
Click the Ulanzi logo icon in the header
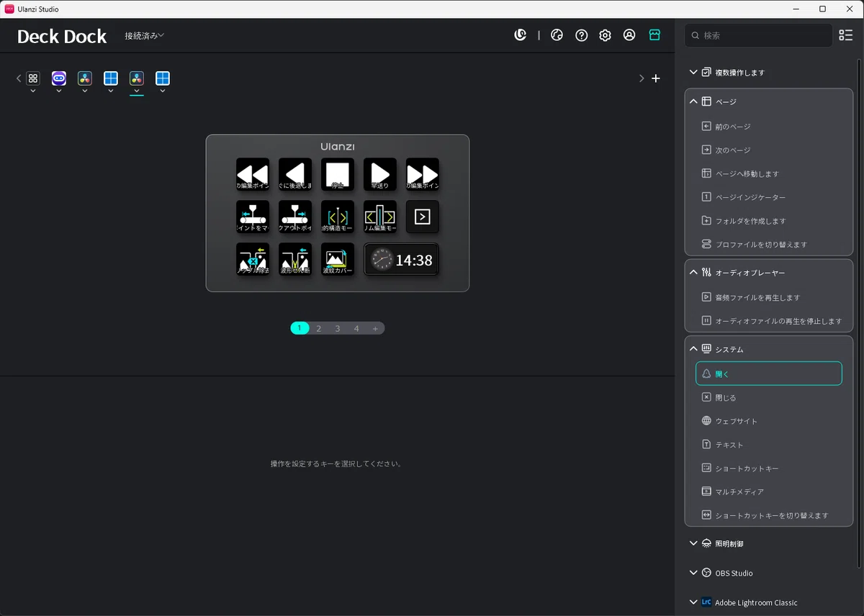(521, 35)
